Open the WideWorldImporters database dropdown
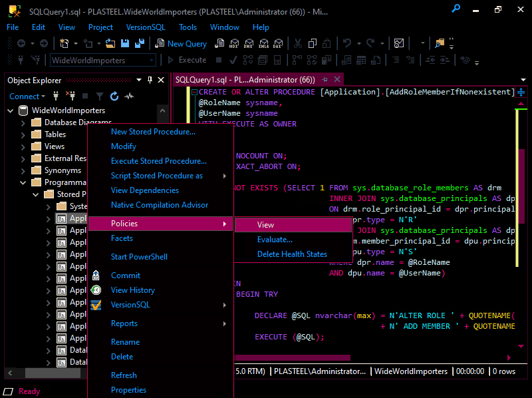532x398 pixels. (x=152, y=61)
